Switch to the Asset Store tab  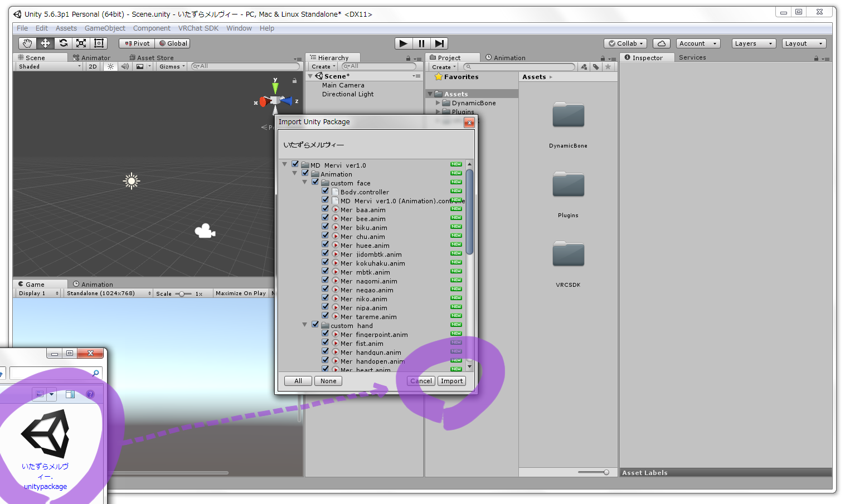(152, 57)
